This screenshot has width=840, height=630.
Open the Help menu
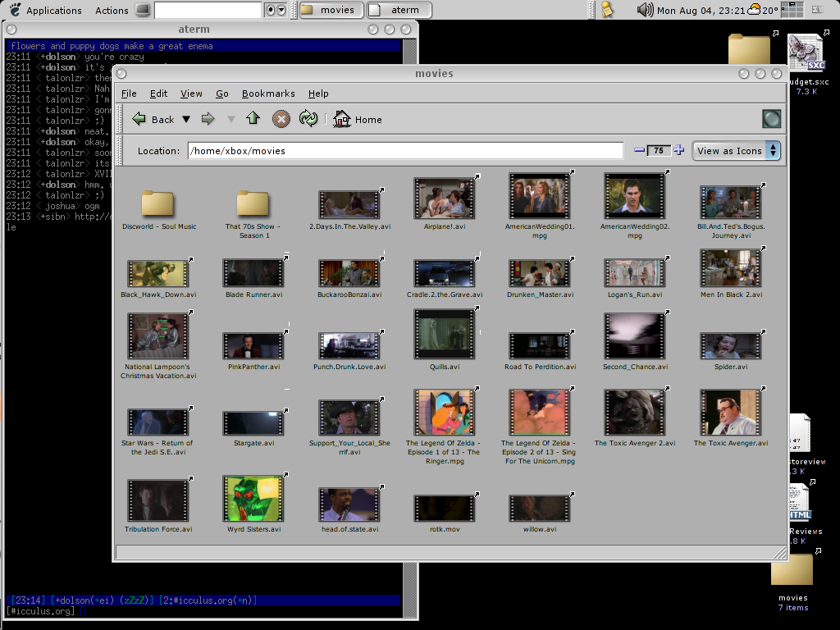pos(318,94)
